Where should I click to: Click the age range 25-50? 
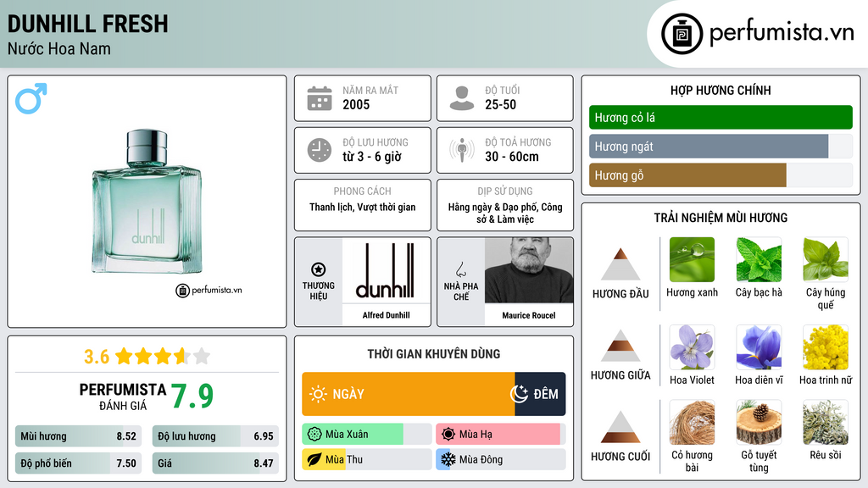(x=500, y=104)
